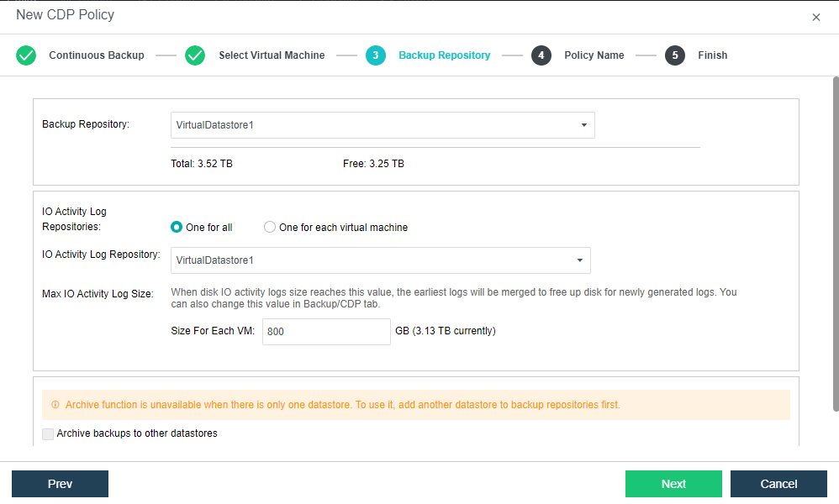
Task: Click the Size For Each VM field
Action: coord(326,331)
